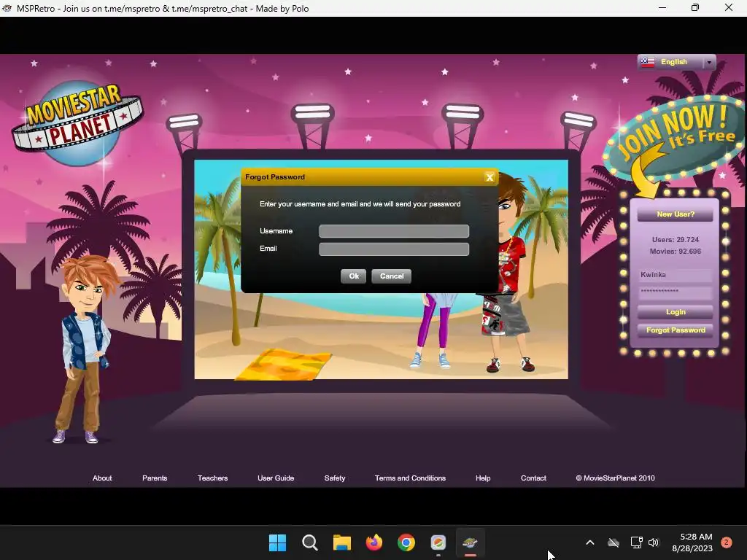Open the Windows Start menu
Viewport: 747px width, 560px height.
277,542
